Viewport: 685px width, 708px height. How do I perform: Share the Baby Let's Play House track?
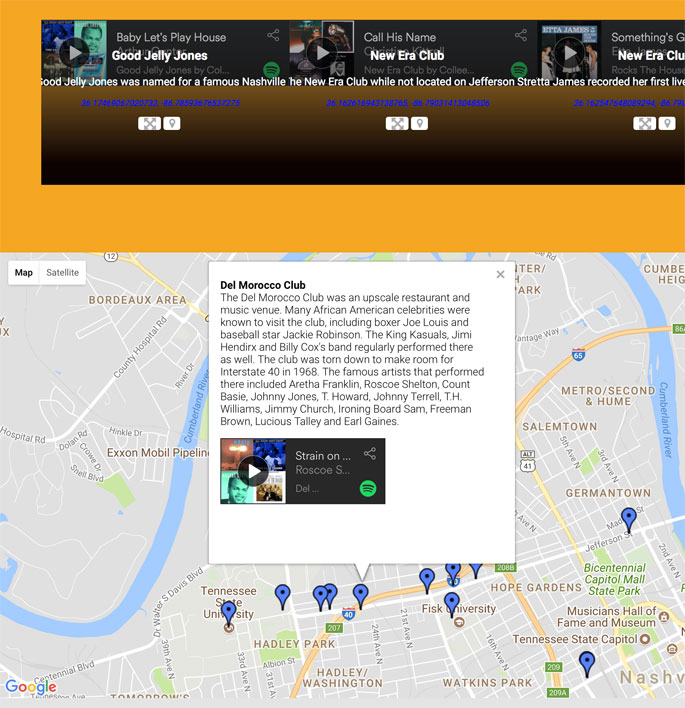[273, 36]
